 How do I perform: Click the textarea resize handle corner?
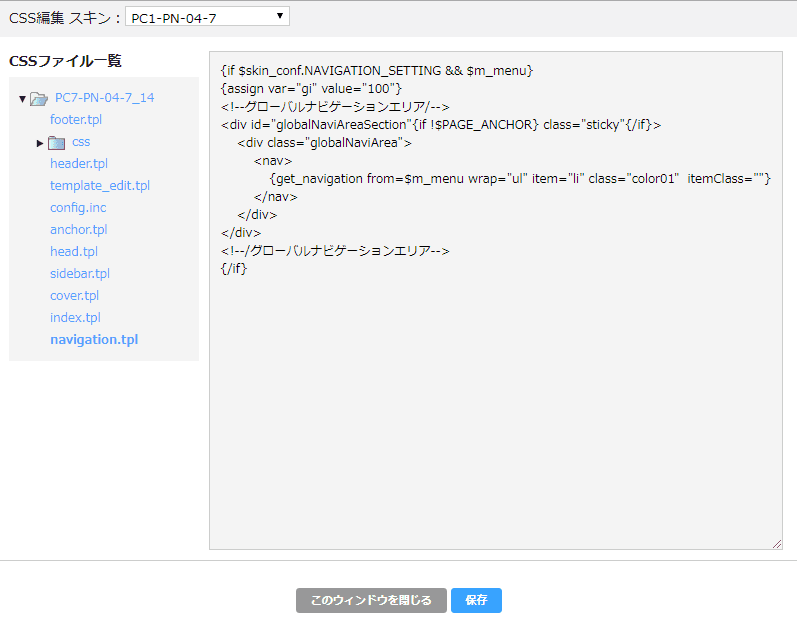(777, 544)
